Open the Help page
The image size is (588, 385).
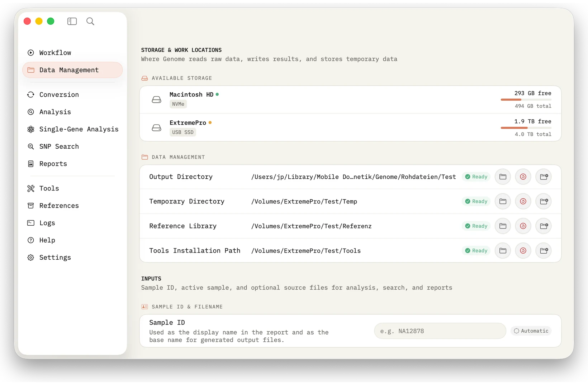tap(72, 240)
